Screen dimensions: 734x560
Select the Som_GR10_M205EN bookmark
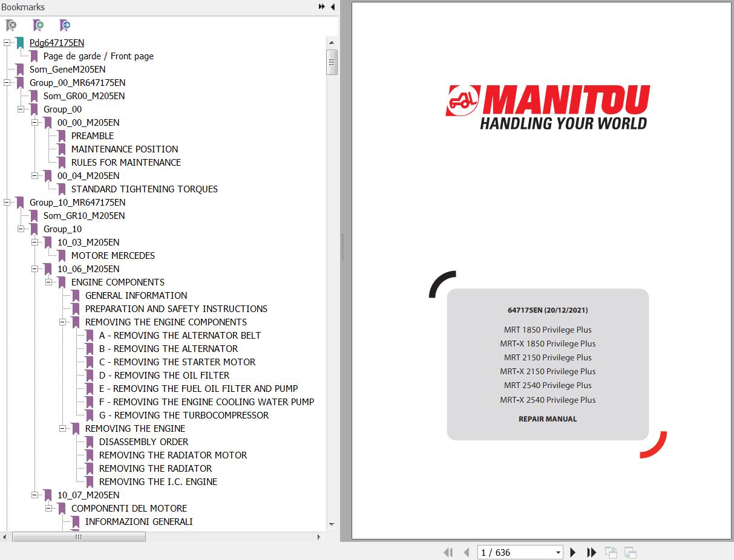click(84, 216)
